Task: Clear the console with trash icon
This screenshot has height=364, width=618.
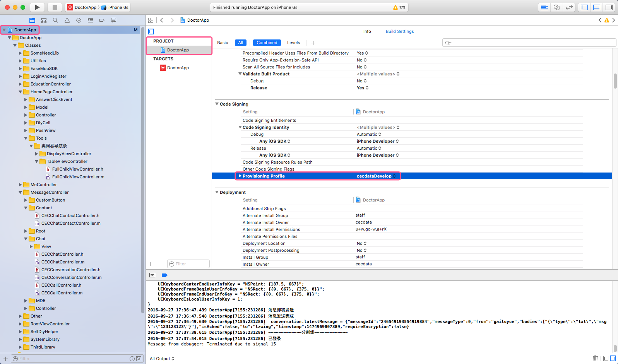Action: [x=596, y=359]
